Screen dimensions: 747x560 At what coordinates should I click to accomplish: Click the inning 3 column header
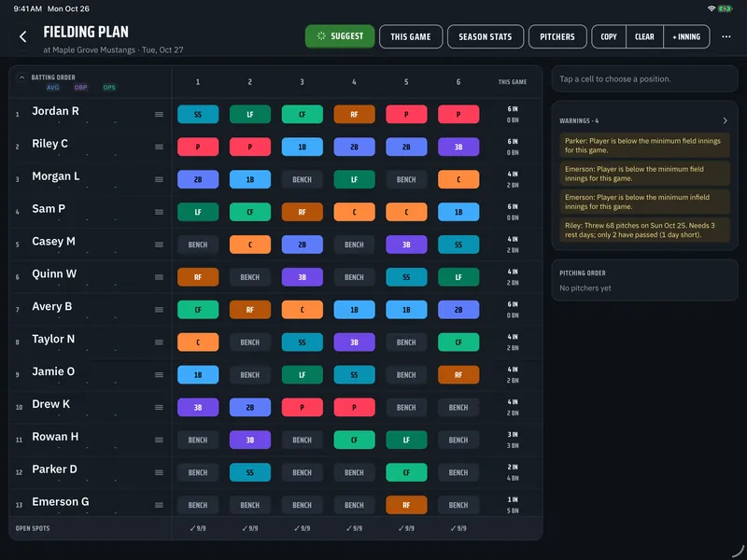pyautogui.click(x=302, y=82)
